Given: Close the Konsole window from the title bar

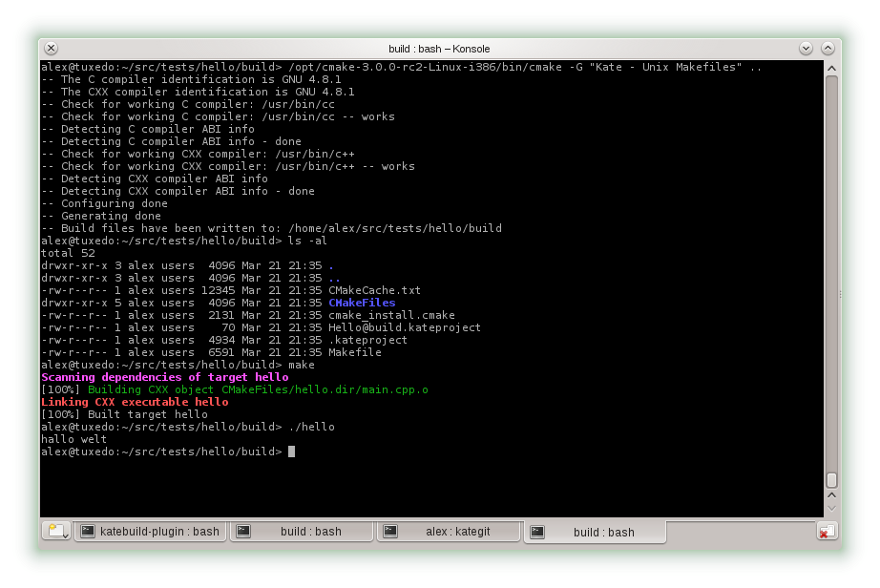Looking at the screenshot, I should click(51, 48).
